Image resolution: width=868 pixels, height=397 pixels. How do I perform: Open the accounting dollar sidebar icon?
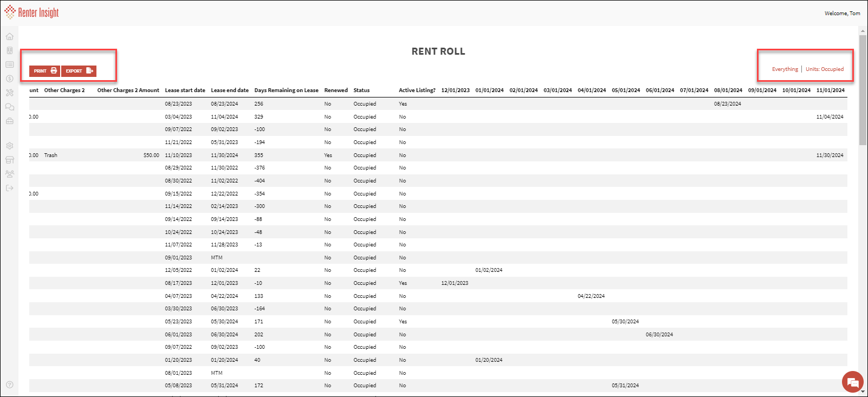(x=10, y=79)
